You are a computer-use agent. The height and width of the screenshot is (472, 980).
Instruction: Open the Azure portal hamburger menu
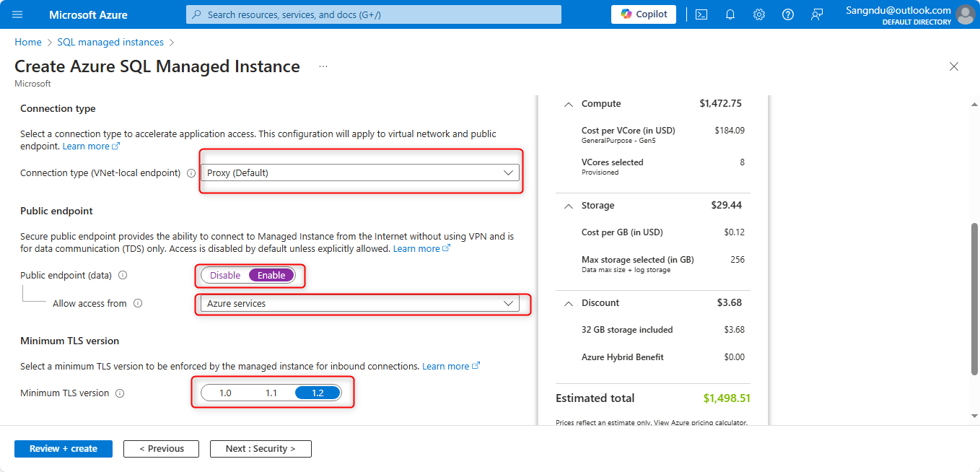(x=17, y=14)
